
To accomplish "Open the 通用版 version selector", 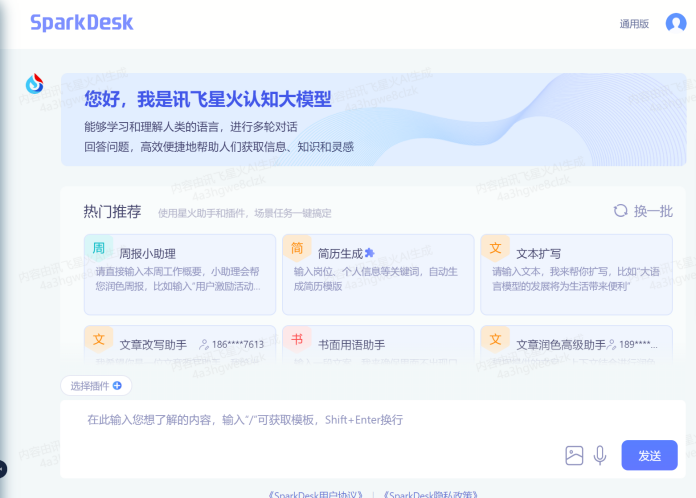I will pos(634,24).
